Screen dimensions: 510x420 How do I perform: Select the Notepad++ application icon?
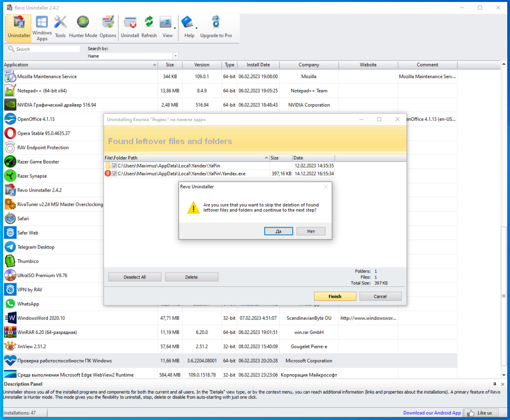pos(10,91)
